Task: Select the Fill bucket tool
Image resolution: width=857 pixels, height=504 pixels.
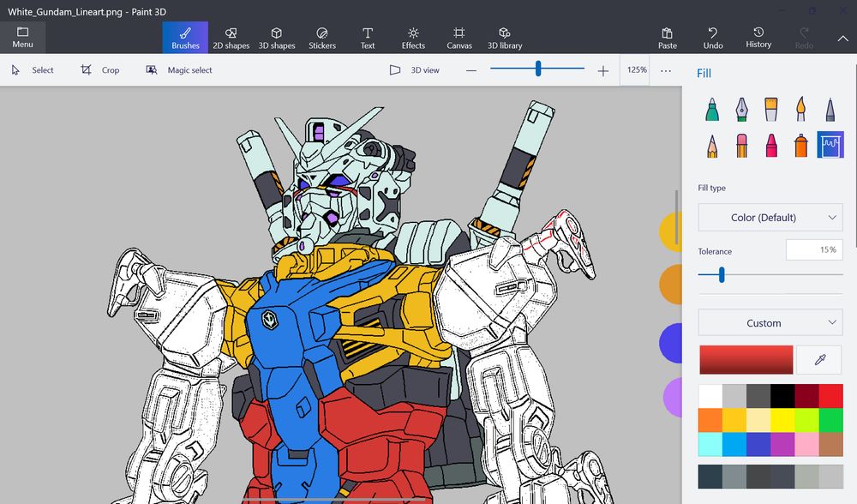Action: click(830, 145)
